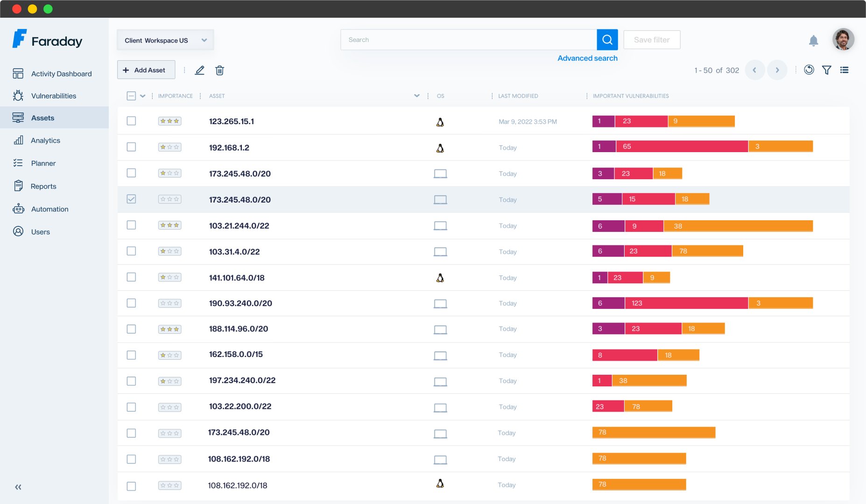866x504 pixels.
Task: Open the Advanced search link
Action: click(587, 58)
